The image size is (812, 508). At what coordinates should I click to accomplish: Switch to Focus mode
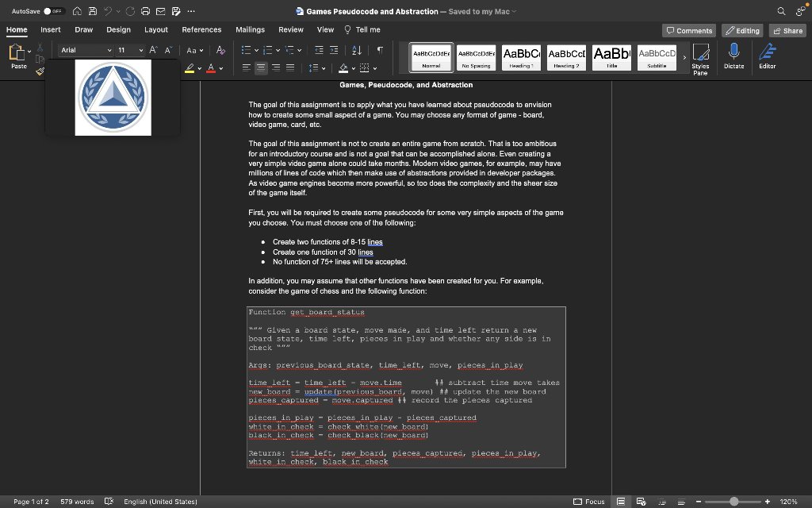click(x=589, y=502)
